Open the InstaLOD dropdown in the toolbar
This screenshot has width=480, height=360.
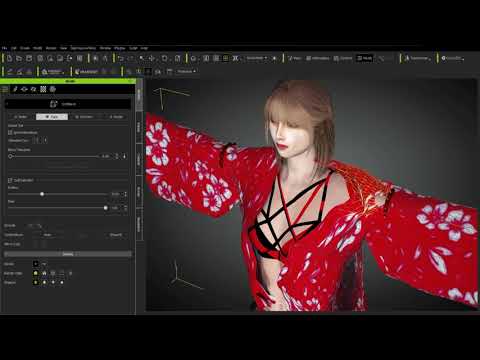coord(453,58)
